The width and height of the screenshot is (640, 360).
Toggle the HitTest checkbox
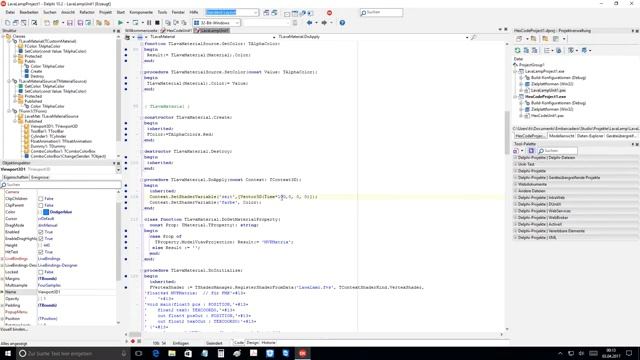[x=40, y=252]
